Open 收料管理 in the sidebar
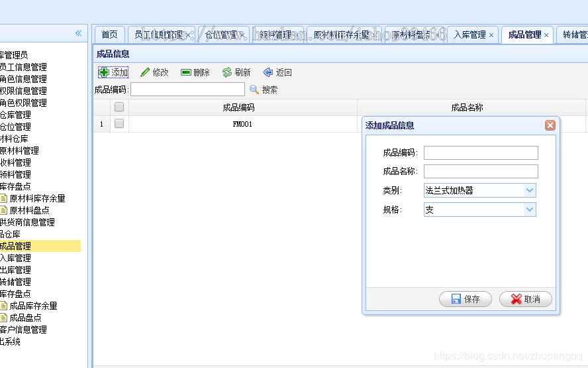Screen dimensions: 588x368 [15, 162]
